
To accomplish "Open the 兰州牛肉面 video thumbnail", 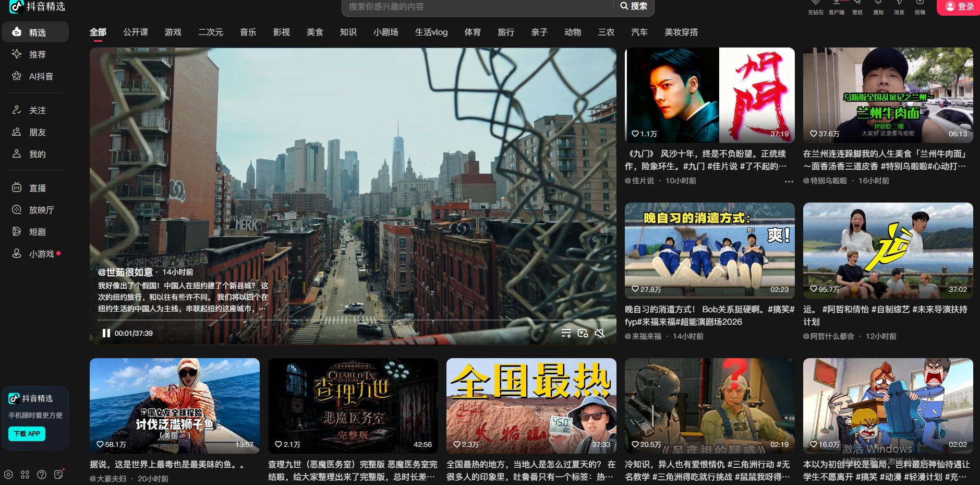I will coord(888,95).
